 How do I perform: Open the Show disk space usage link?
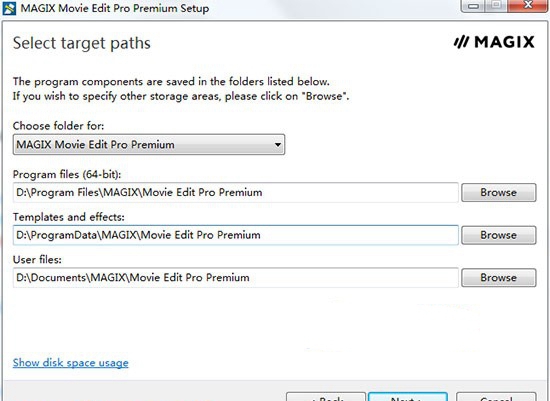[71, 362]
